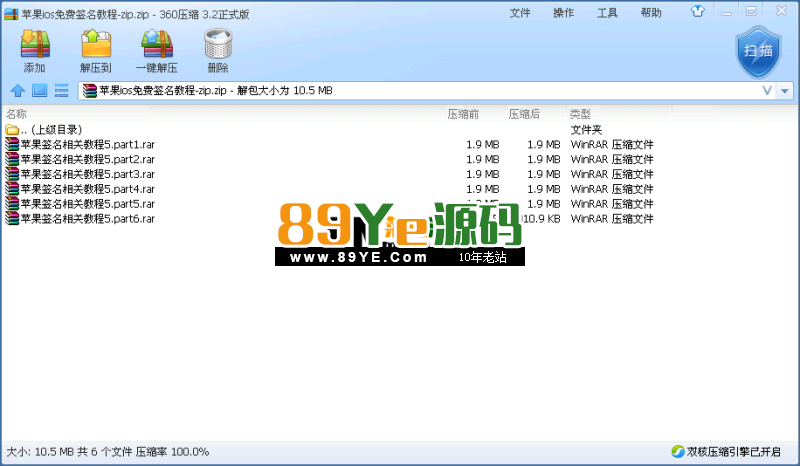Screen dimensions: 800x466
Task: Switch to list detail view
Action: click(x=61, y=91)
